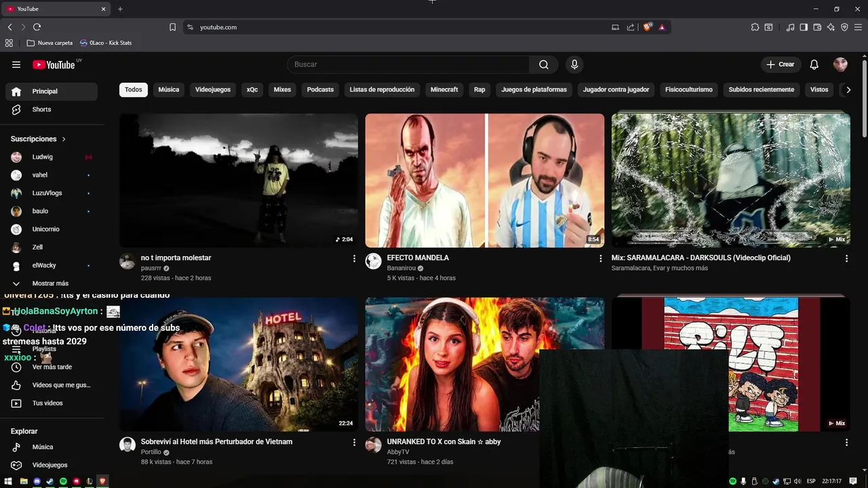
Task: Bookmark this page icon in address bar
Action: coord(172,27)
